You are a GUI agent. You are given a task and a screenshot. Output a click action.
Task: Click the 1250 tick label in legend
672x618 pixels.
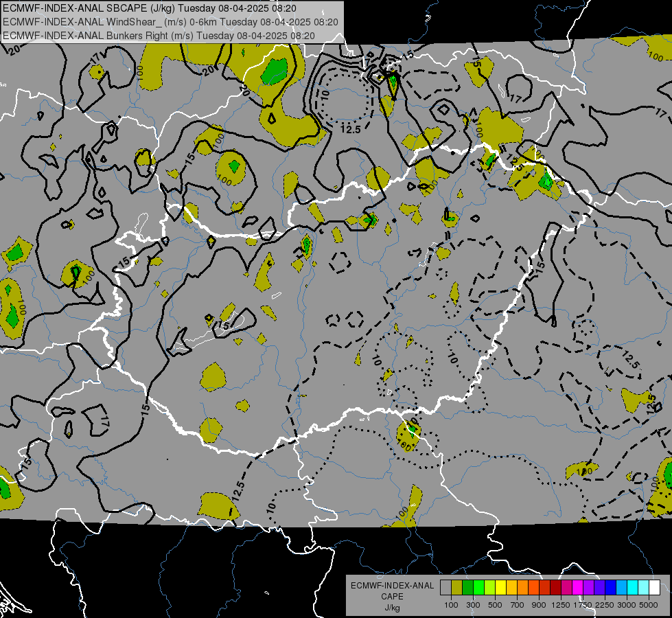[x=561, y=605]
